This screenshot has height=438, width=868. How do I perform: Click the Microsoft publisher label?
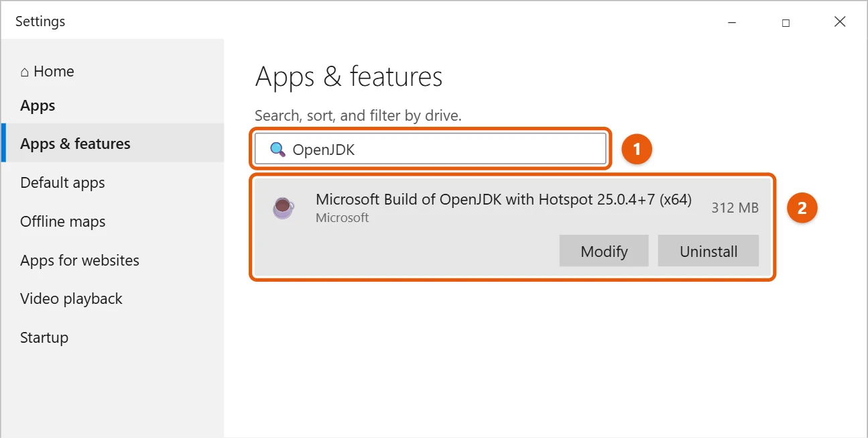point(342,218)
